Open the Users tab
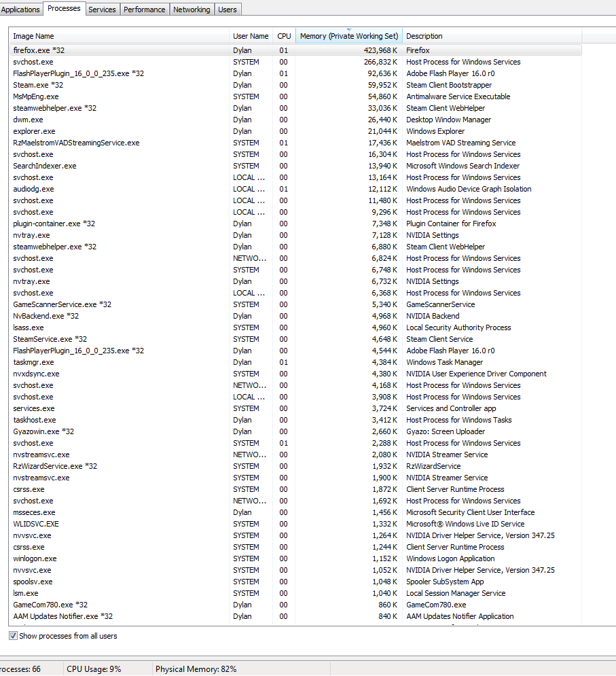Image resolution: width=616 pixels, height=676 pixels. tap(227, 10)
